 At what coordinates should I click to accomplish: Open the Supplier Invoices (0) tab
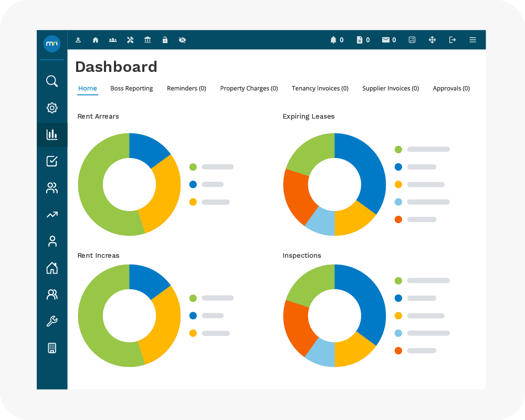click(x=390, y=88)
